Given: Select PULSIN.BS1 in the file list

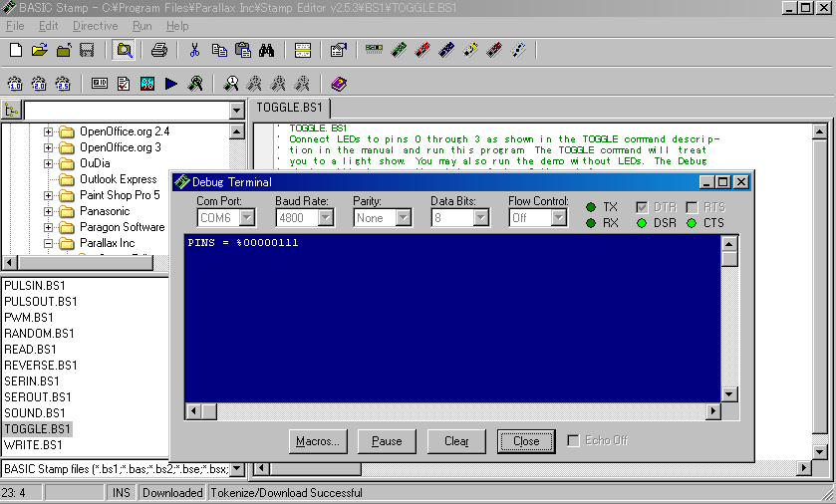Looking at the screenshot, I should coord(35,286).
